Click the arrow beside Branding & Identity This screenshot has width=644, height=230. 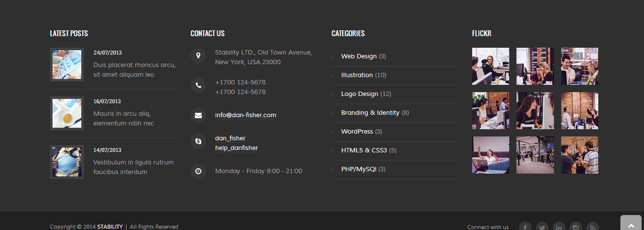coord(333,113)
